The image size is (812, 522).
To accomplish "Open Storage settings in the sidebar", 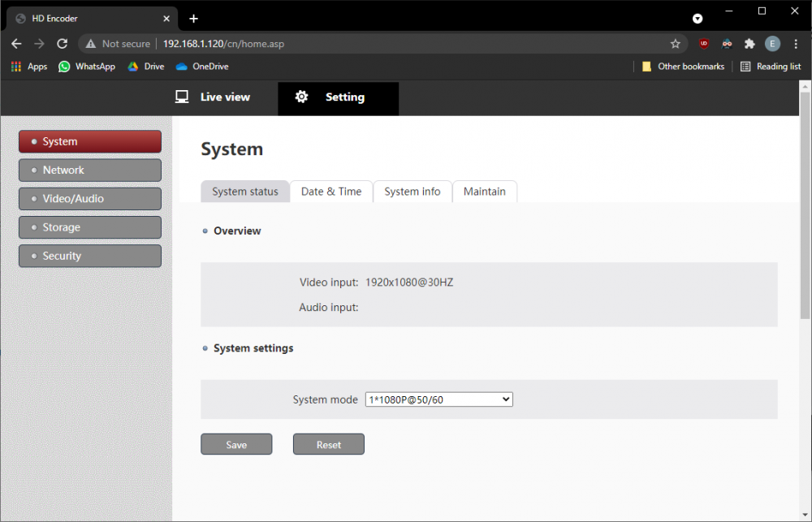I will click(x=90, y=227).
